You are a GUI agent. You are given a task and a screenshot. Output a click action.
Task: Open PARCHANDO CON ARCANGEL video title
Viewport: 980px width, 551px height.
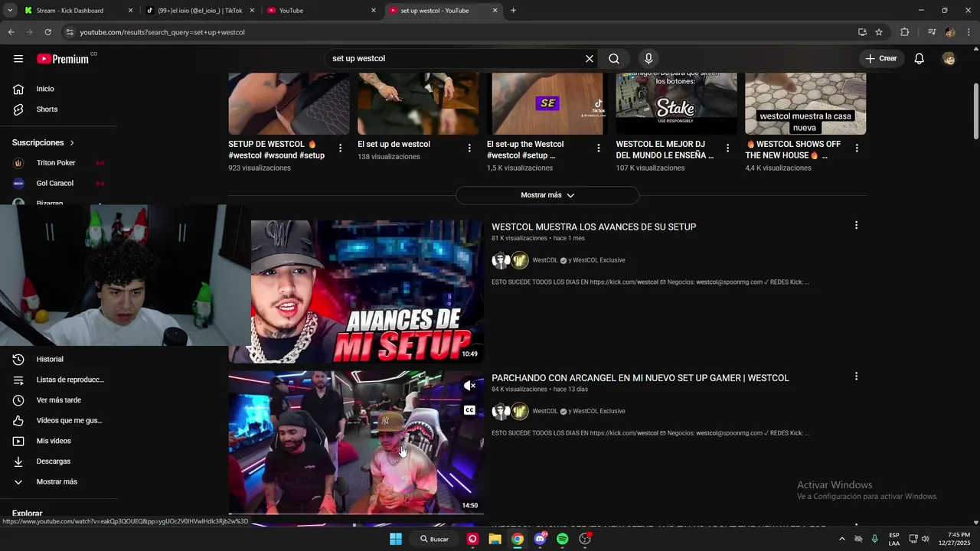click(x=640, y=378)
